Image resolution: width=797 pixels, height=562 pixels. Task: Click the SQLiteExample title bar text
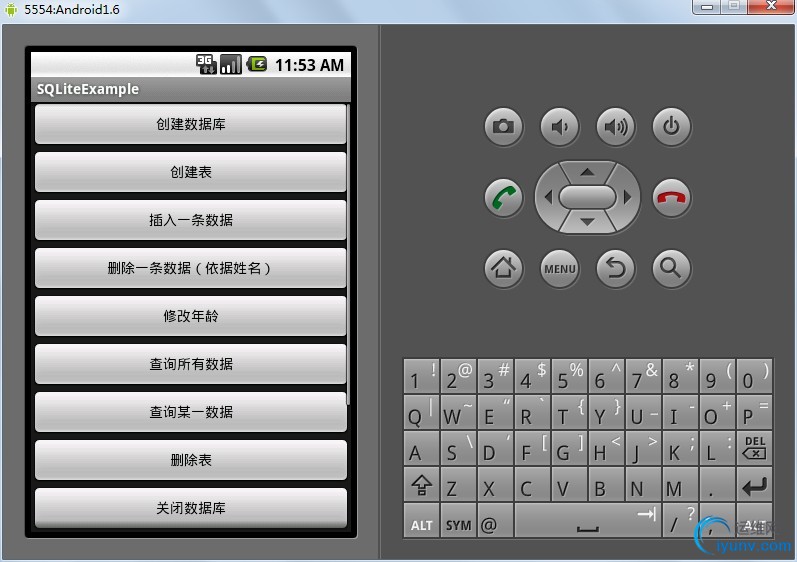87,89
